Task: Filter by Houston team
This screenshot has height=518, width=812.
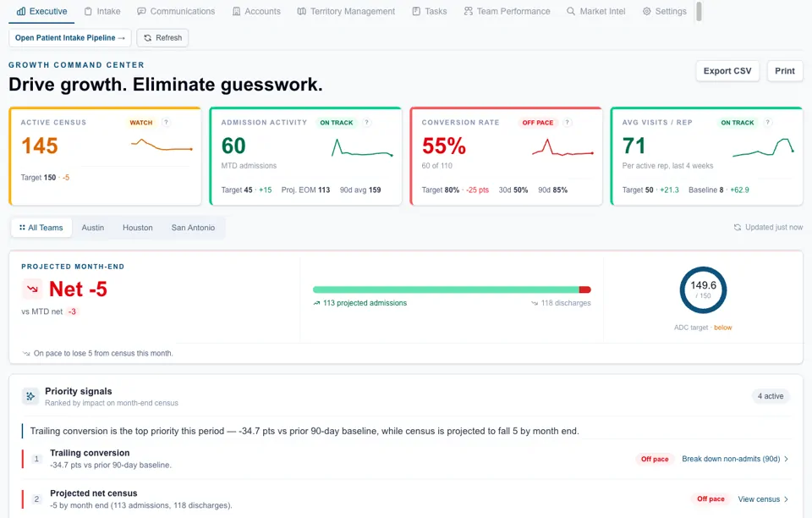Action: tap(138, 228)
